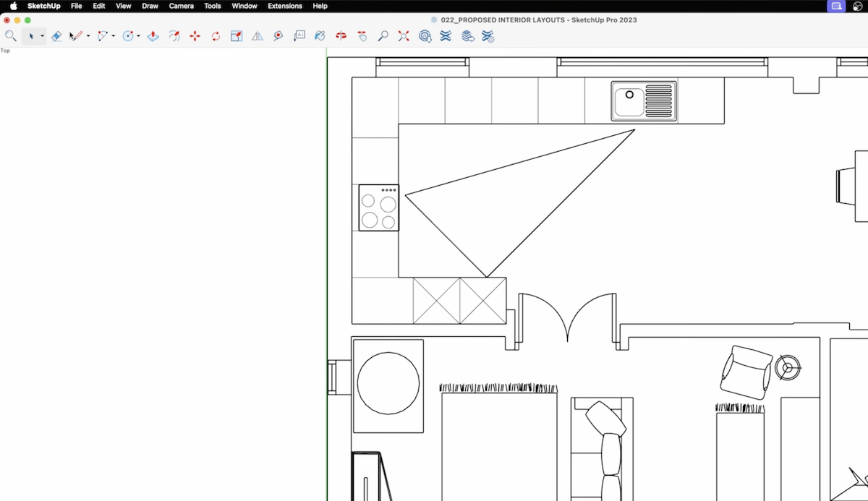The height and width of the screenshot is (501, 868).
Task: Open the Tools menu
Action: coord(213,6)
